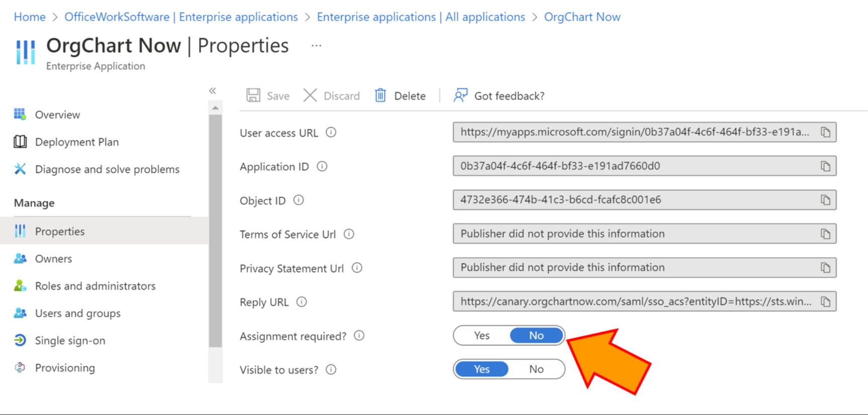Copy the User access URL value
The height and width of the screenshot is (415, 868).
point(825,132)
